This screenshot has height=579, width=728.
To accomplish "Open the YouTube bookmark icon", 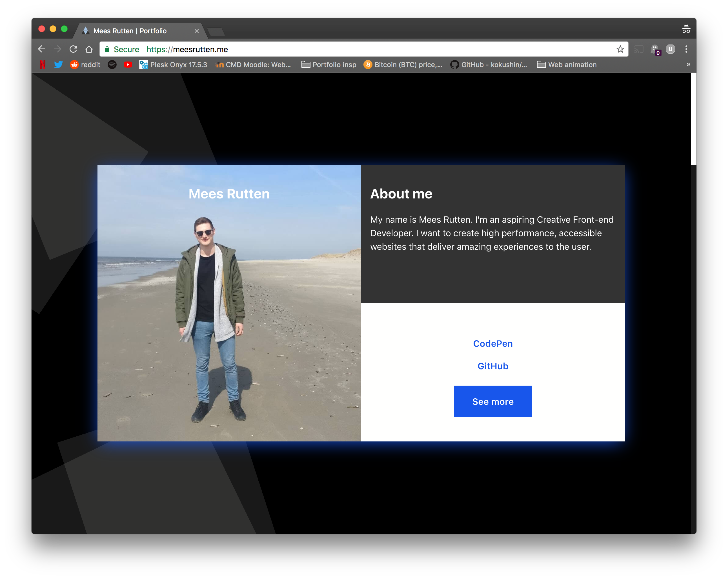I will pos(128,65).
